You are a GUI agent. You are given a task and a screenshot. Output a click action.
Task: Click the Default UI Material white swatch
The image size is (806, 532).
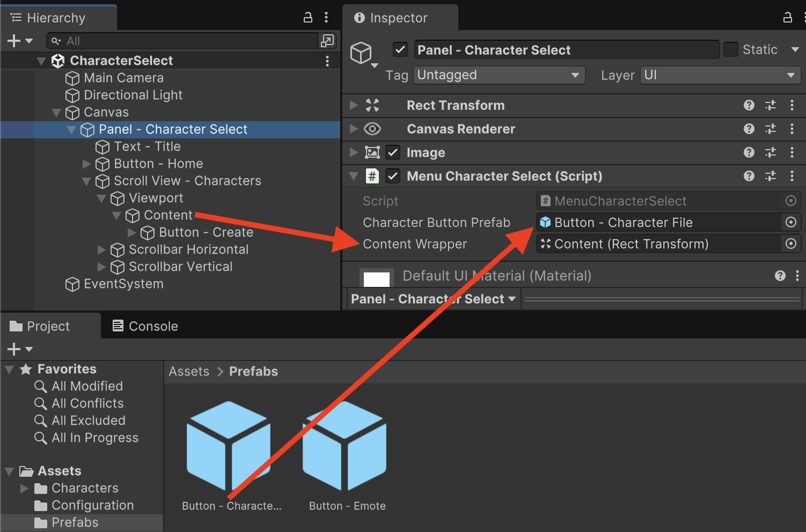[x=377, y=278]
